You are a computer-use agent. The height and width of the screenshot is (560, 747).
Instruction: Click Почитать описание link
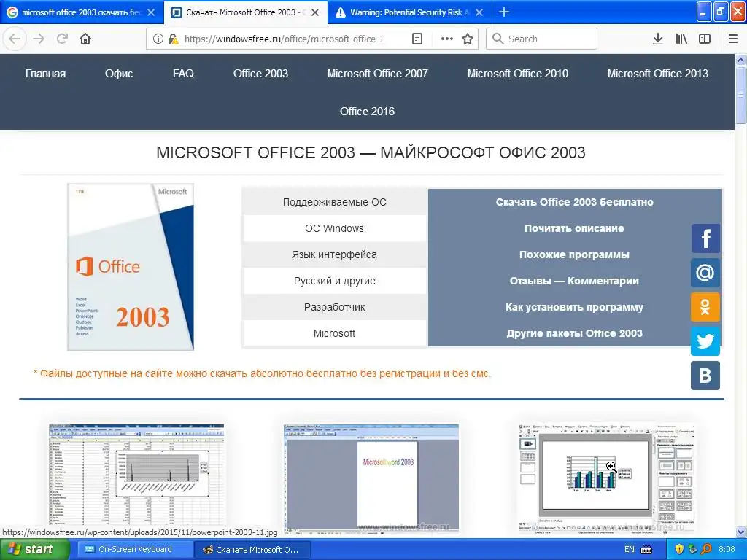575,228
